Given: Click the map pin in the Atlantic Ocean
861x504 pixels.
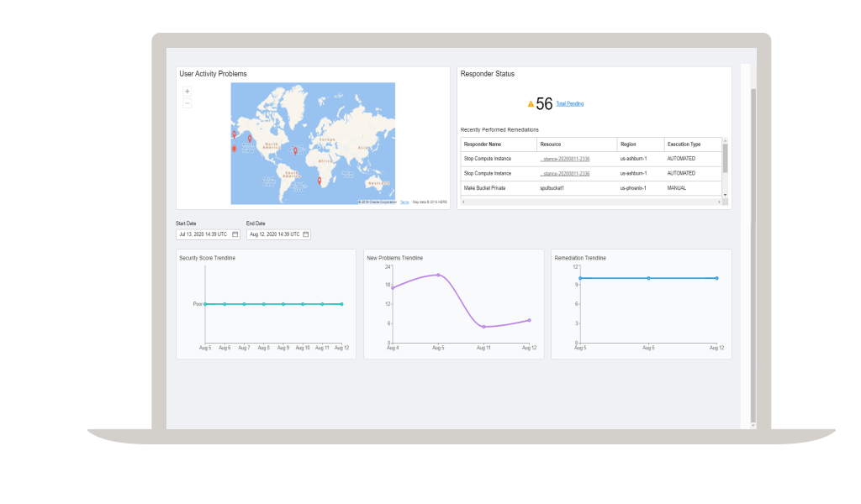Looking at the screenshot, I should [295, 150].
